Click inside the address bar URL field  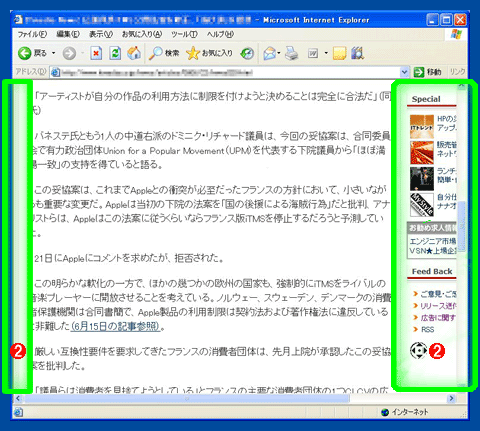(x=225, y=72)
